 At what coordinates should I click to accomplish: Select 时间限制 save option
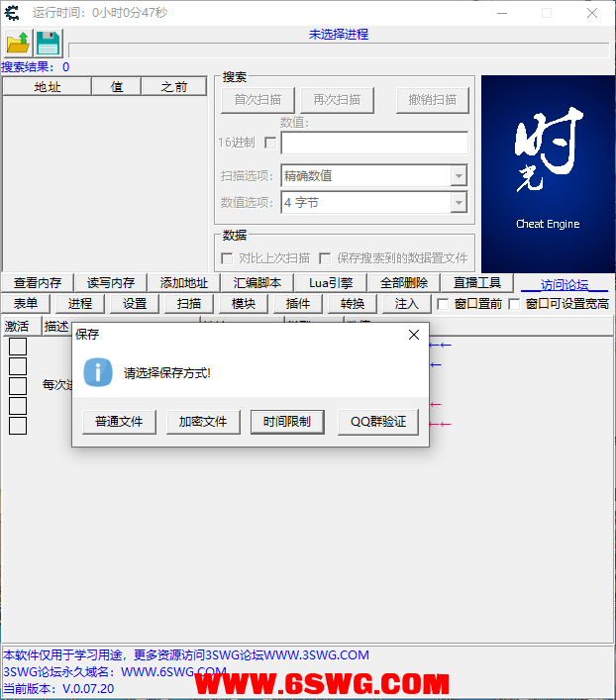pyautogui.click(x=287, y=422)
